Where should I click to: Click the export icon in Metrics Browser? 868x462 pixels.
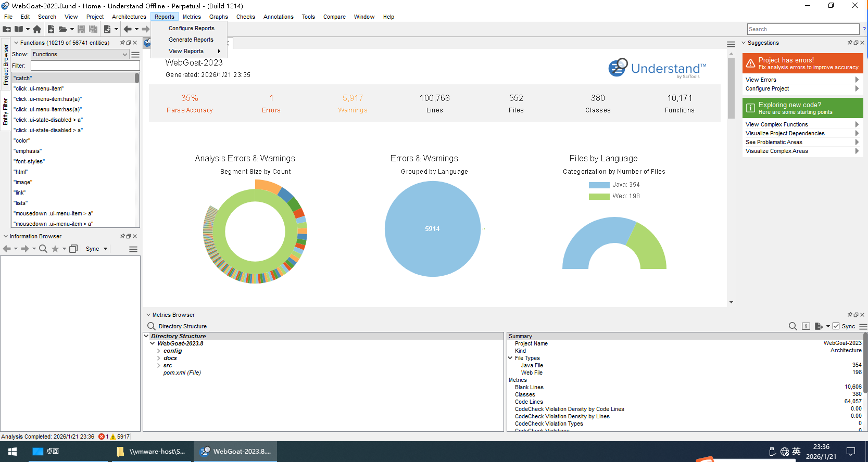click(819, 326)
